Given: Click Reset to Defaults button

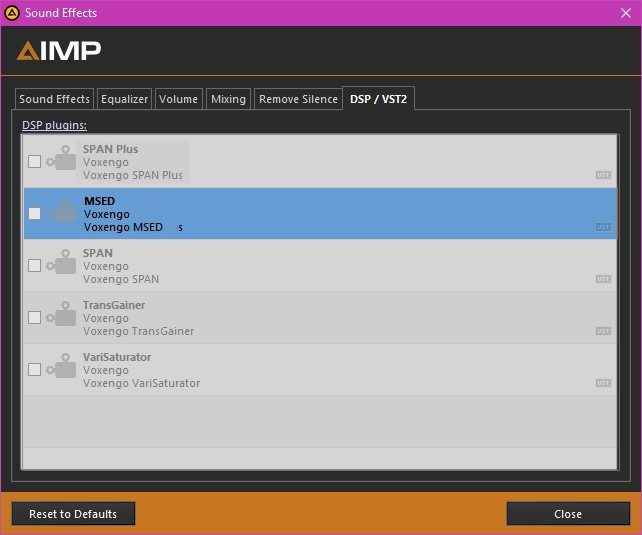Looking at the screenshot, I should tap(73, 514).
